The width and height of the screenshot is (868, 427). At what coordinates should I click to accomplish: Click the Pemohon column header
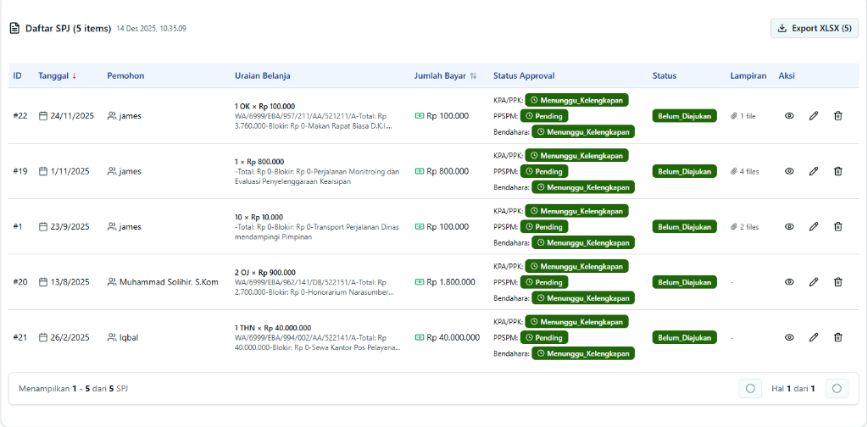(125, 75)
